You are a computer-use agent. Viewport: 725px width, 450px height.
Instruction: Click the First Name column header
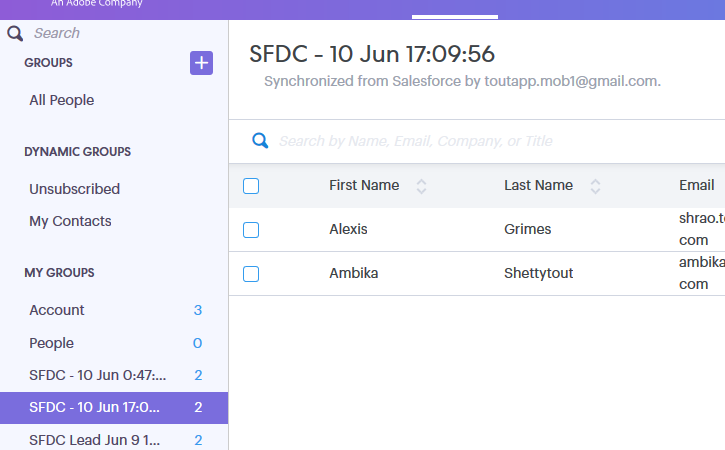pos(364,185)
